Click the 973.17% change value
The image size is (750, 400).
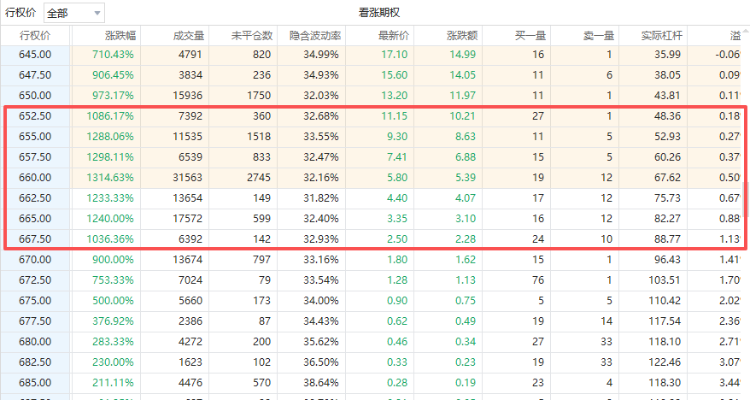[113, 96]
